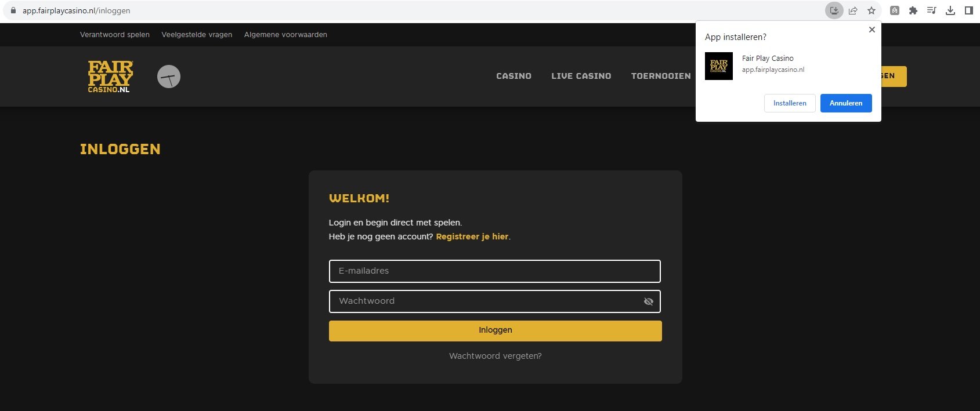Viewport: 980px width, 411px height.
Task: Click the Fair Play Casino app icon in popup
Action: [719, 66]
